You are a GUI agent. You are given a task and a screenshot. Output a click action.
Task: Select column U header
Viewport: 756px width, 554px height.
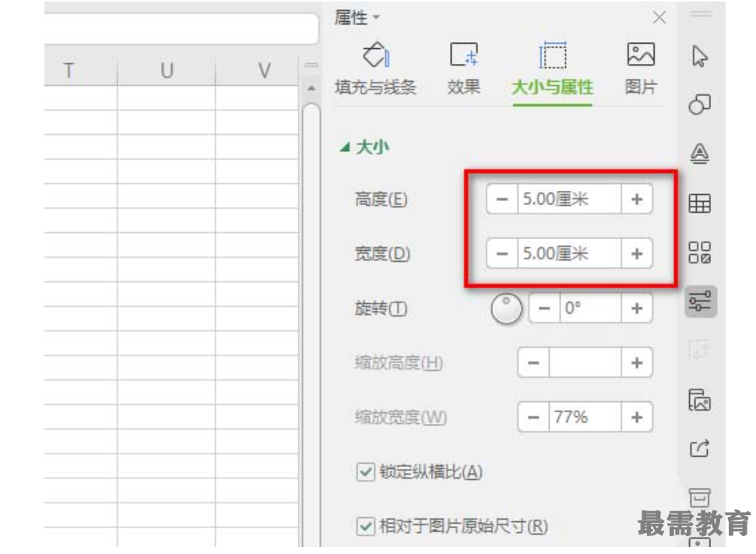tap(167, 70)
